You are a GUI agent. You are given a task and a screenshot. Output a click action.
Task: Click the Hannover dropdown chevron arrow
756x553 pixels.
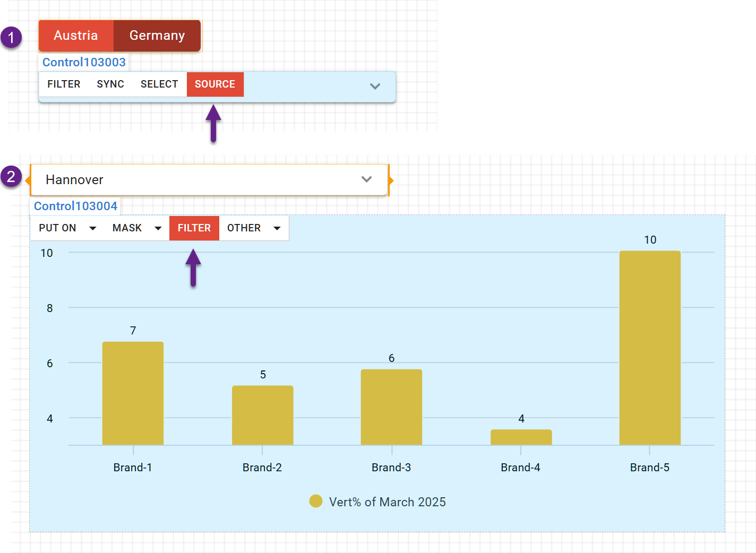click(x=366, y=179)
